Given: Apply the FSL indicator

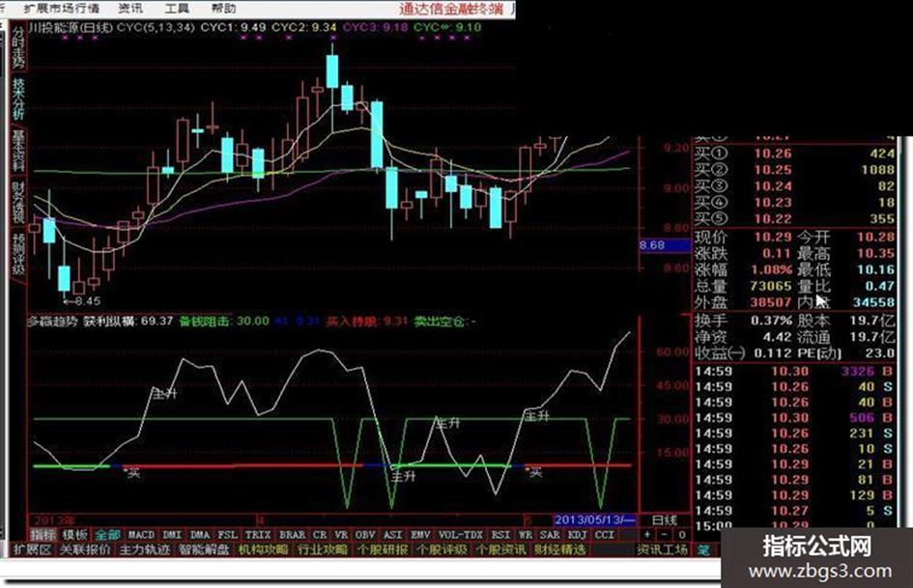Looking at the screenshot, I should 227,535.
